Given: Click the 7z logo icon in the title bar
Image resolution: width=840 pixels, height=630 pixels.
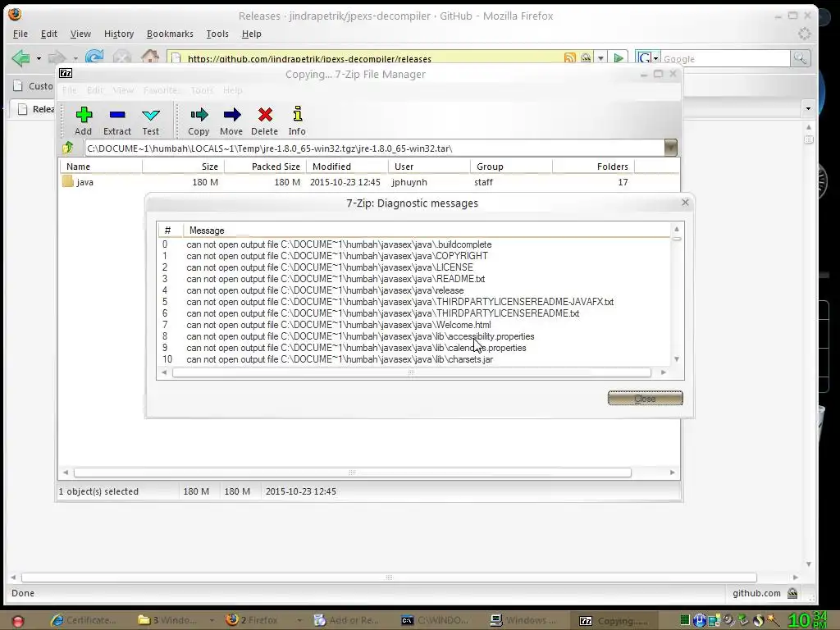Looking at the screenshot, I should tap(66, 73).
